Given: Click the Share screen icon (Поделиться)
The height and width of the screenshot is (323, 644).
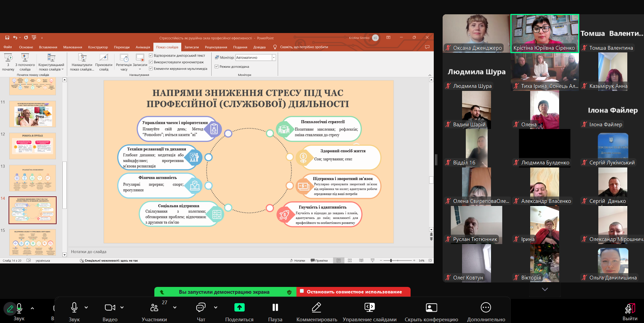Looking at the screenshot, I should point(239,308).
